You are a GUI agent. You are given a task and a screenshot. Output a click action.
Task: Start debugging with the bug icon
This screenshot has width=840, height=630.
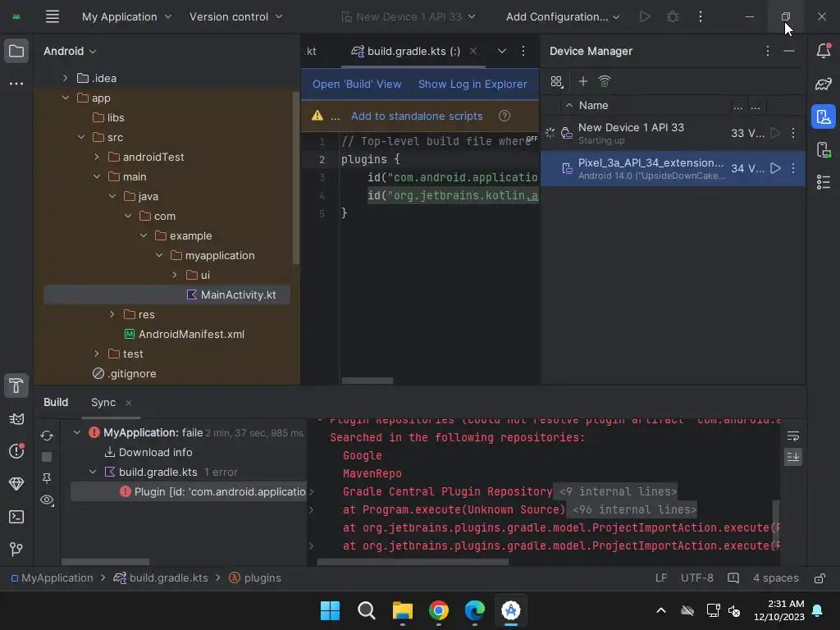coord(673,16)
